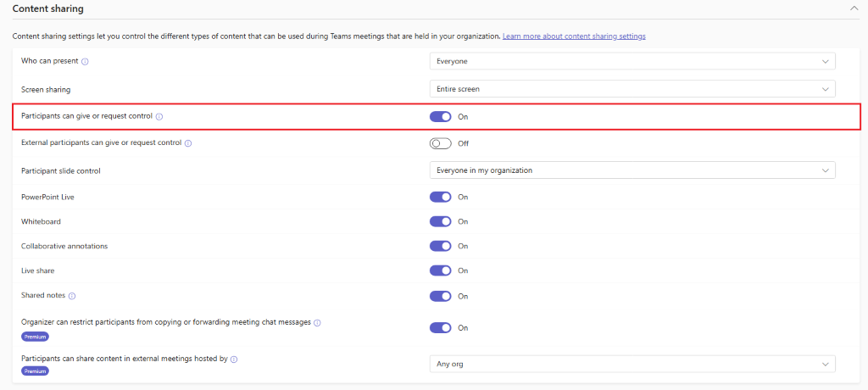
Task: Open the Participant slide control dropdown
Action: pos(632,170)
